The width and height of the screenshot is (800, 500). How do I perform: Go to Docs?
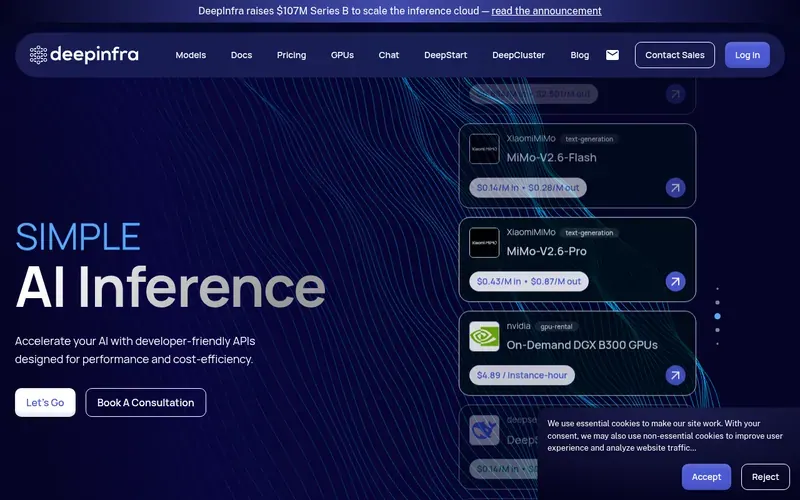click(241, 55)
